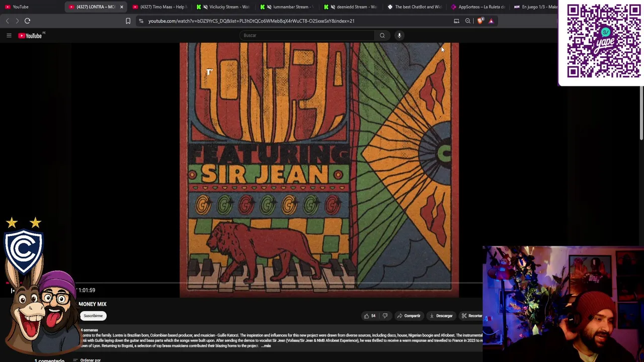
Task: Download the video via Descargar
Action: coord(441,316)
